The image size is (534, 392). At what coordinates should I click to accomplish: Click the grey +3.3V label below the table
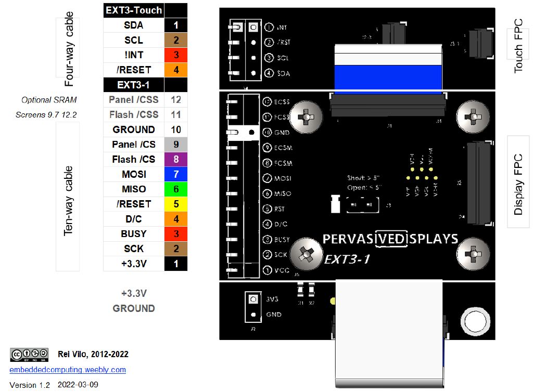tap(134, 293)
